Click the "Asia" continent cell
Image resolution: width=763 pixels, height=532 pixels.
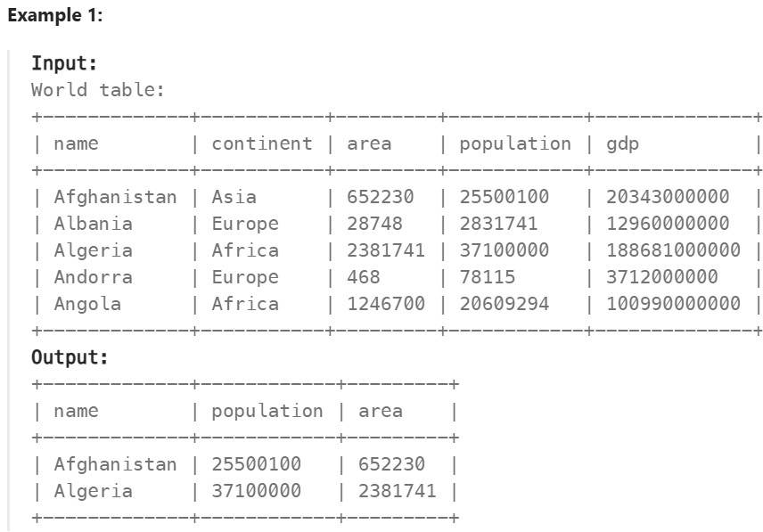pyautogui.click(x=234, y=197)
